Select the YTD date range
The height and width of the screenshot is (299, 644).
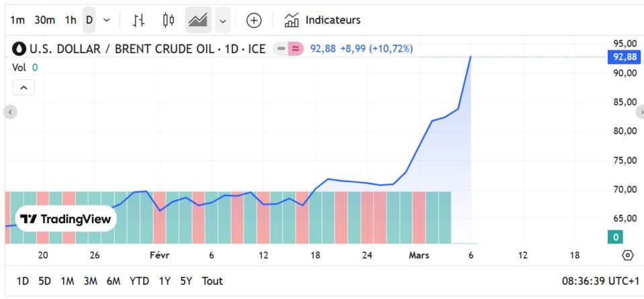pos(139,281)
